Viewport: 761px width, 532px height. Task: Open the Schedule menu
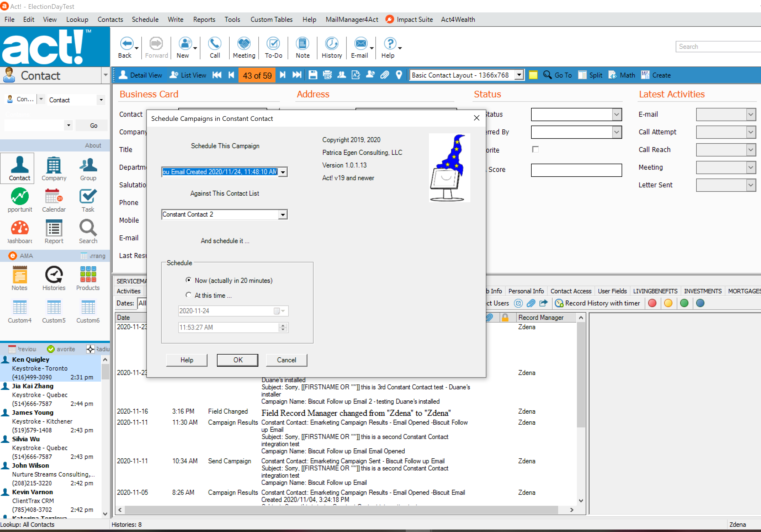[x=145, y=20]
